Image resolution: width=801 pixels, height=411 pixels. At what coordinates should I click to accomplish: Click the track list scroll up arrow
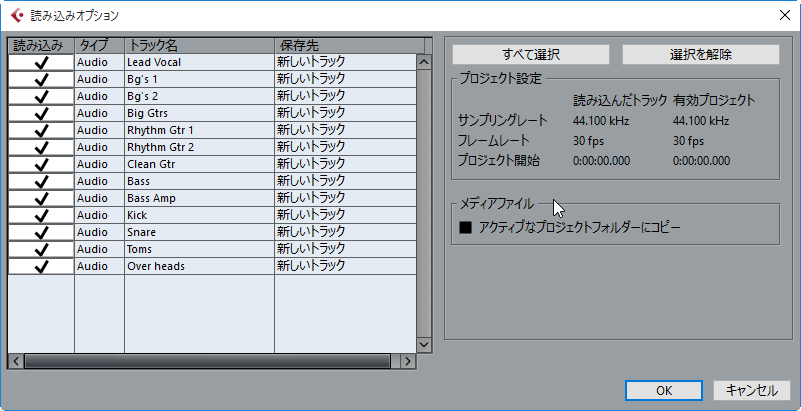click(x=424, y=62)
